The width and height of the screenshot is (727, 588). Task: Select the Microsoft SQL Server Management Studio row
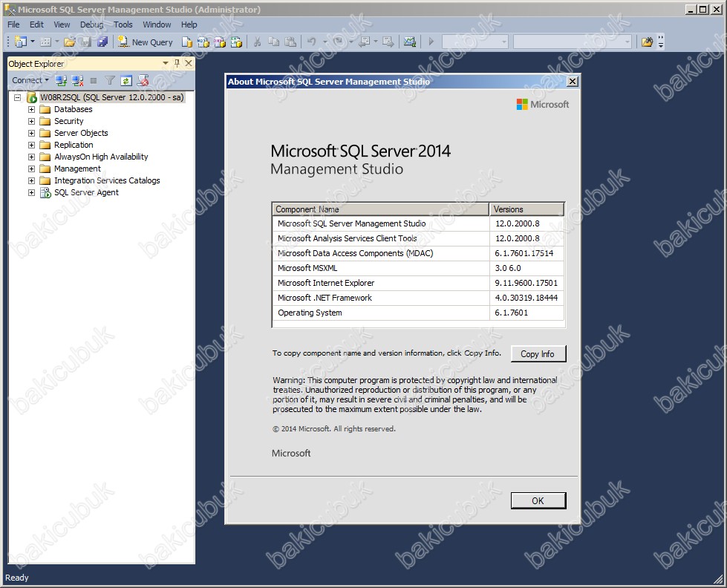coord(418,223)
